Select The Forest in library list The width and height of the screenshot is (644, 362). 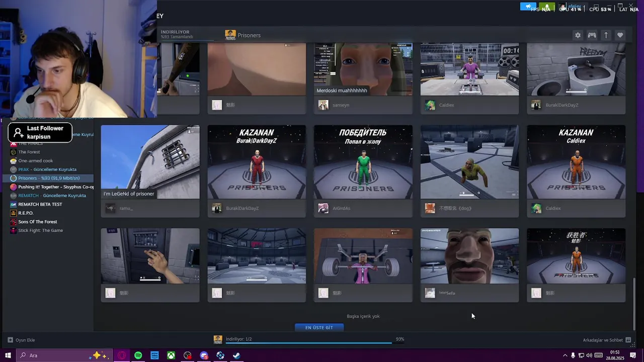(29, 152)
